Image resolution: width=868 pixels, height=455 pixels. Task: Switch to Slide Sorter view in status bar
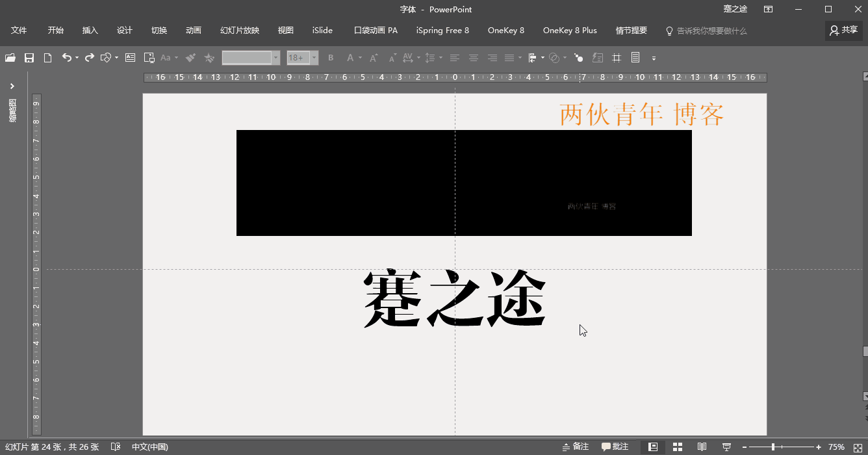click(677, 447)
